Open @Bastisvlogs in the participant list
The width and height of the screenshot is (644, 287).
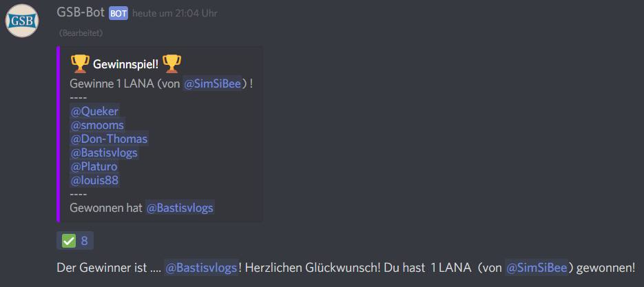pyautogui.click(x=104, y=153)
